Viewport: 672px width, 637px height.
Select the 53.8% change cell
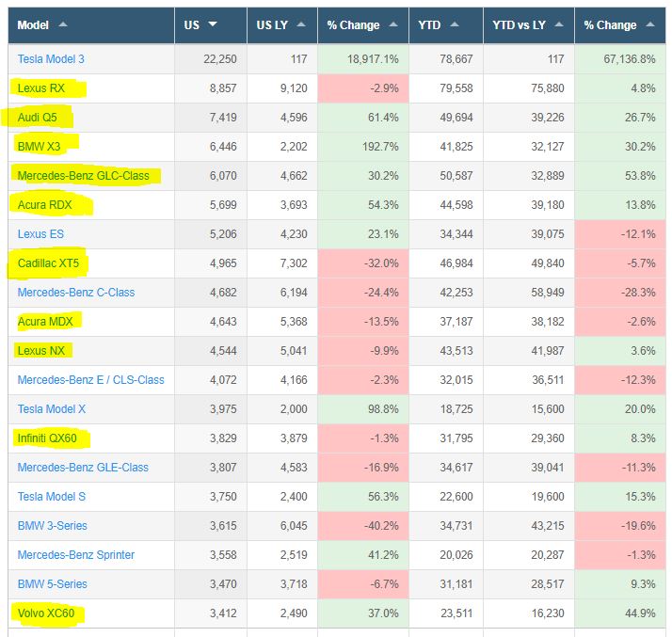(x=619, y=175)
